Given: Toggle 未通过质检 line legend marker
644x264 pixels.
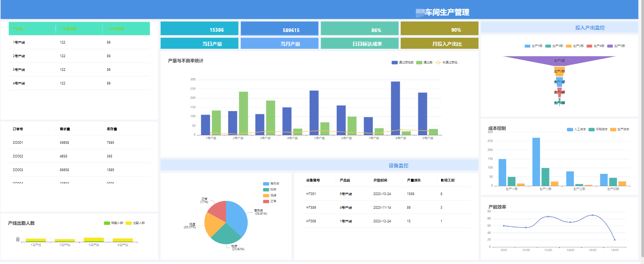Looking at the screenshot, I should (438, 63).
